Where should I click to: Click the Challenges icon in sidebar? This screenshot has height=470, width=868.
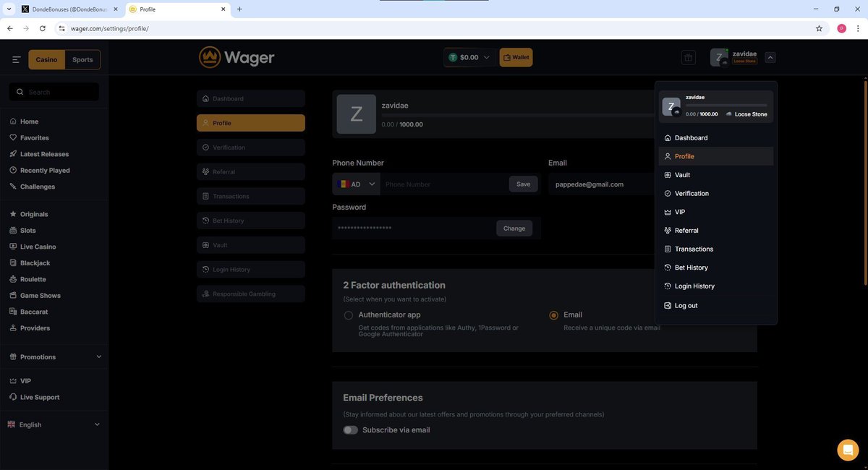coord(13,187)
